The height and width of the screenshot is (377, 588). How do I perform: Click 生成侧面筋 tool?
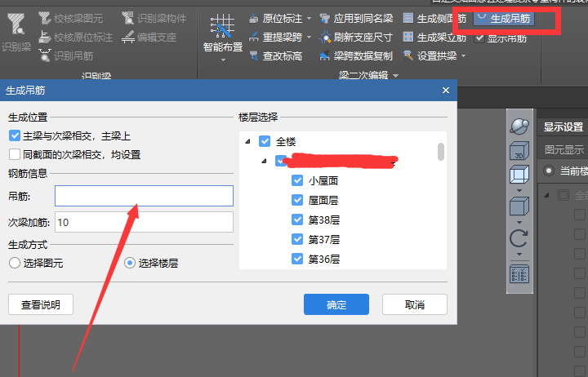point(435,18)
